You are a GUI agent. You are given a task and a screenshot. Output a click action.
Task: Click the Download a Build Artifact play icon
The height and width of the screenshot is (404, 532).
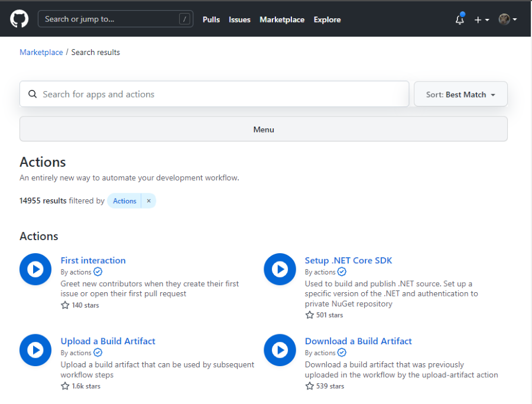tap(280, 350)
